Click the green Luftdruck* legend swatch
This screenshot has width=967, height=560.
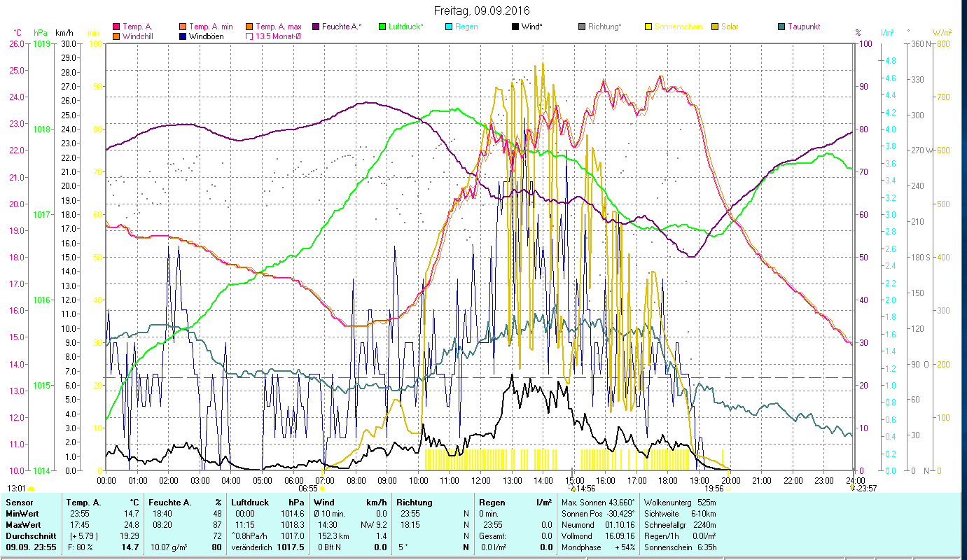coord(382,27)
